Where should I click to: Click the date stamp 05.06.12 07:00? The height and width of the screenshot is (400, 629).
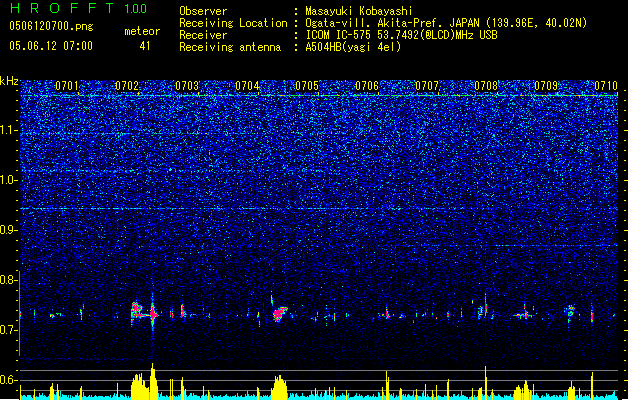click(51, 46)
